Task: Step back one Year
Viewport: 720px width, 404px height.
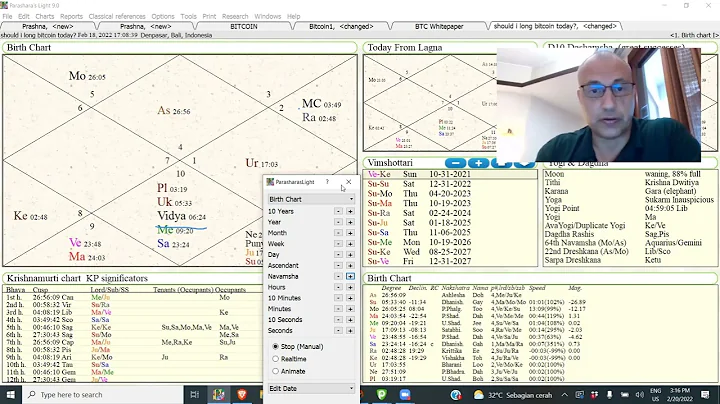Action: (338, 222)
